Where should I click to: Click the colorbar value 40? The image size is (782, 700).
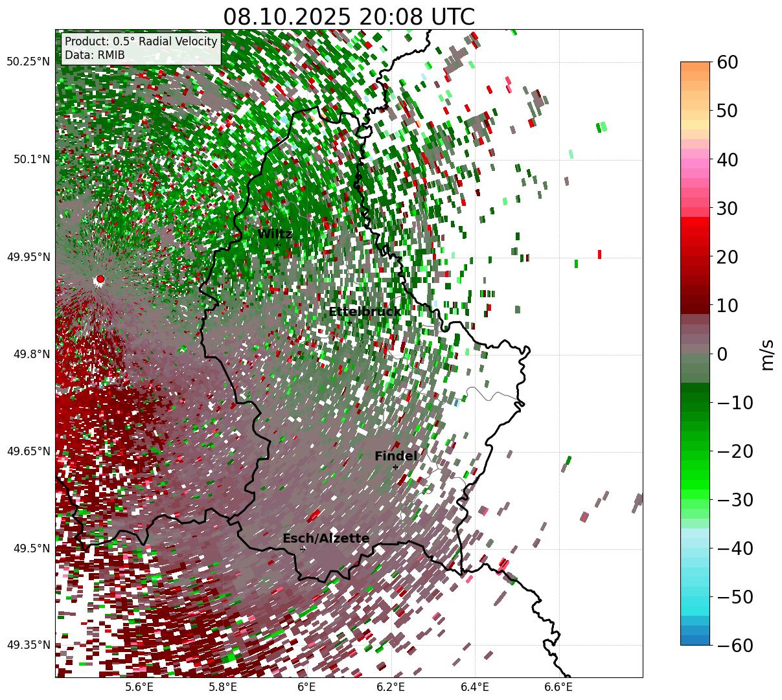pos(728,159)
